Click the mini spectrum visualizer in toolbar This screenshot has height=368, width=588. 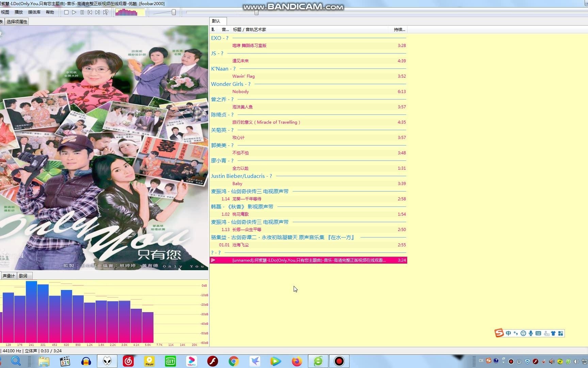(130, 13)
